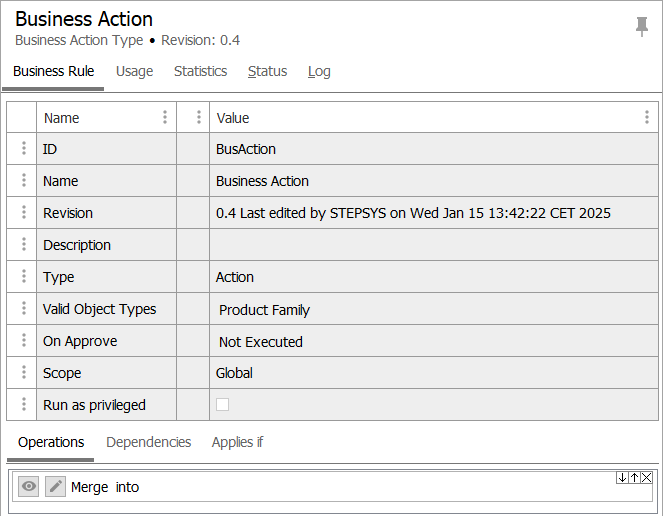663x516 pixels.
Task: Switch to the Usage tab
Action: (134, 71)
